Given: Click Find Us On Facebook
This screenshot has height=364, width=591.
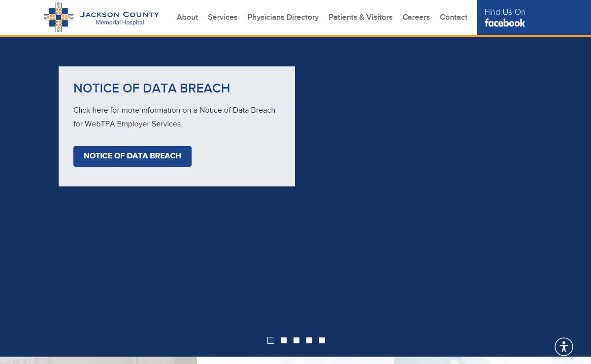Looking at the screenshot, I should coord(505,18).
